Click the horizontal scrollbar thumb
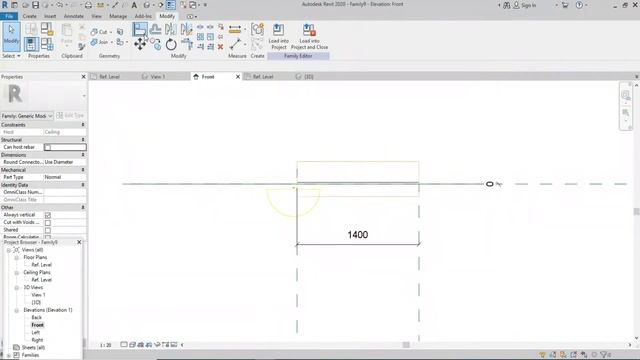The width and height of the screenshot is (640, 360). coord(406,345)
